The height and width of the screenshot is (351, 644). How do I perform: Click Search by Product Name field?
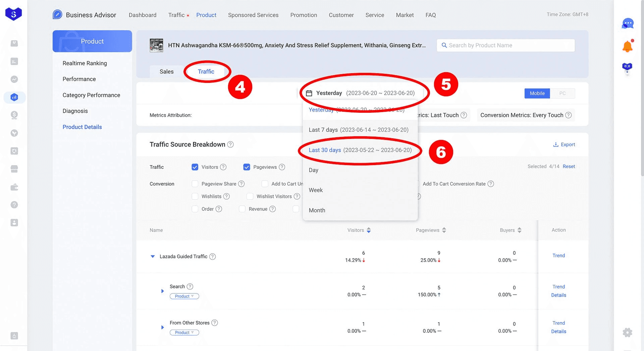click(x=506, y=45)
